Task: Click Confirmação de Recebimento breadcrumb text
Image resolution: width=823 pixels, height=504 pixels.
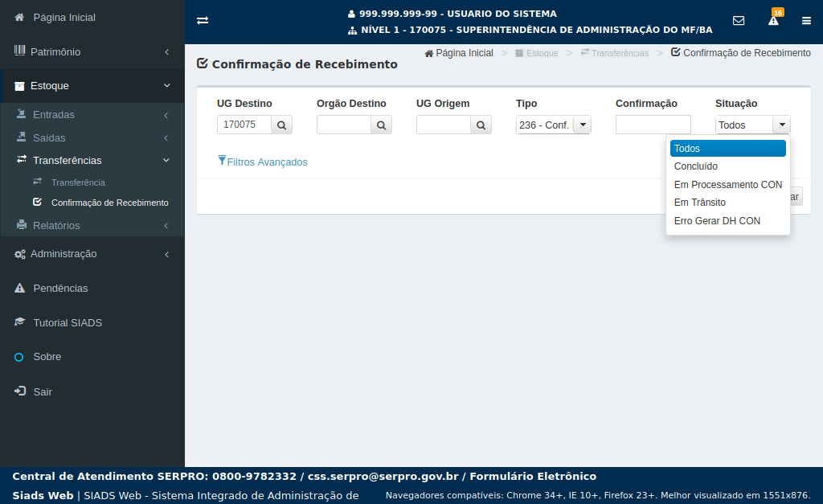Action: pyautogui.click(x=747, y=53)
